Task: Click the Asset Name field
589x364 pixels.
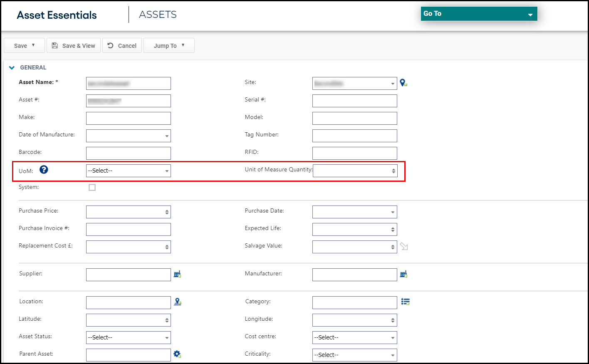Action: 129,83
